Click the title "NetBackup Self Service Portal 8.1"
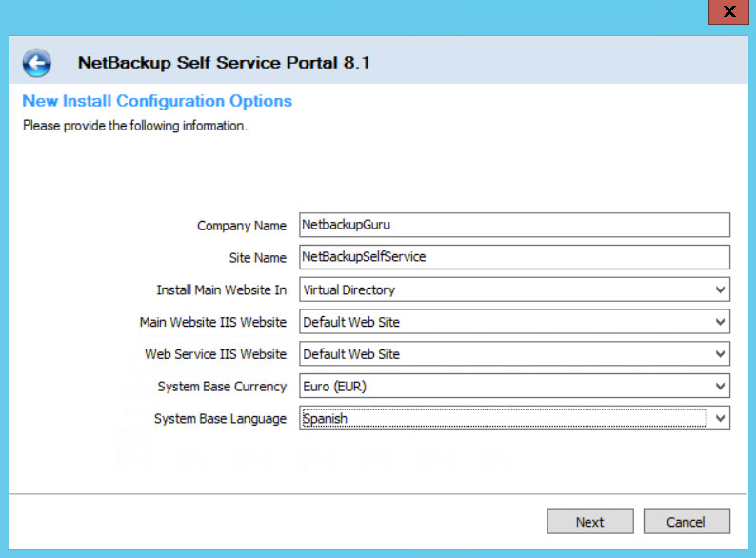The image size is (756, 558). pyautogui.click(x=224, y=63)
